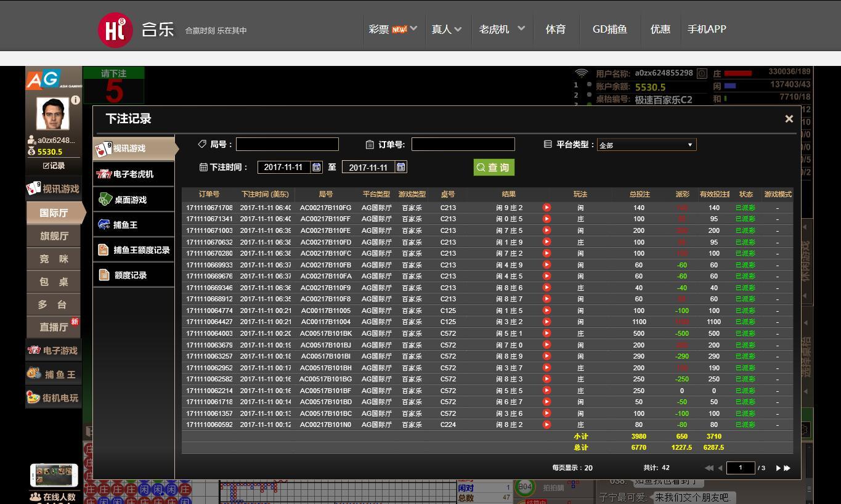841x504 pixels.
Task: Click the start date field
Action: [x=284, y=167]
